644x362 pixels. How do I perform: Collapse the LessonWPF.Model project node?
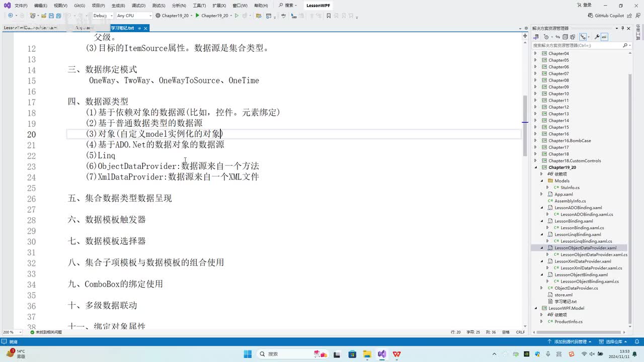pyautogui.click(x=535, y=308)
